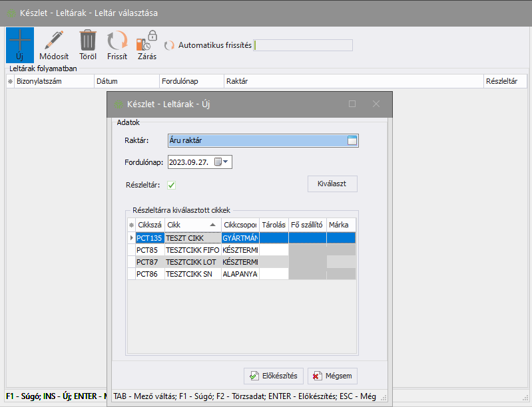
Task: Select the TESZTCIKK LOT row
Action: pos(192,262)
